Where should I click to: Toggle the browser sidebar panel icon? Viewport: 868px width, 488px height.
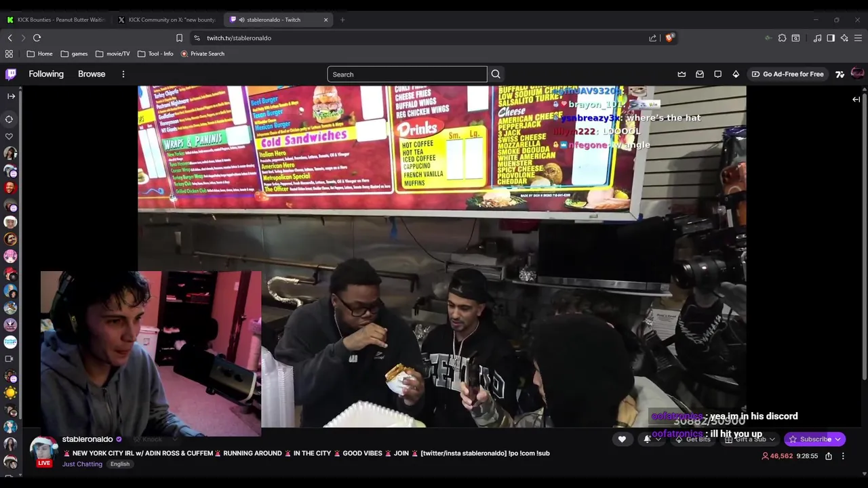tap(831, 38)
